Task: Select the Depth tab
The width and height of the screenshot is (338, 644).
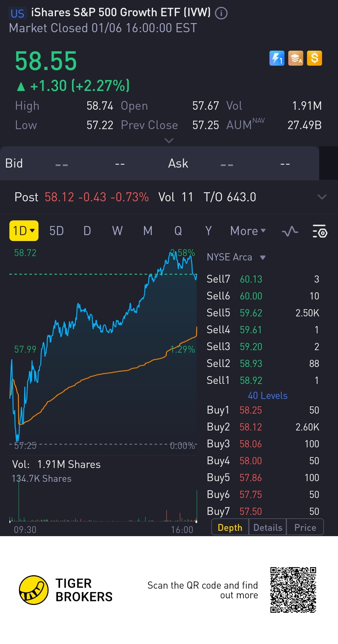Action: click(x=230, y=527)
